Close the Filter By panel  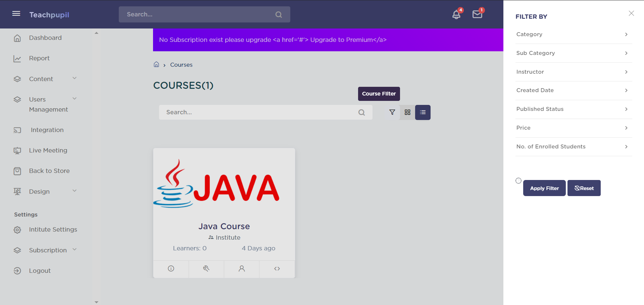point(631,13)
